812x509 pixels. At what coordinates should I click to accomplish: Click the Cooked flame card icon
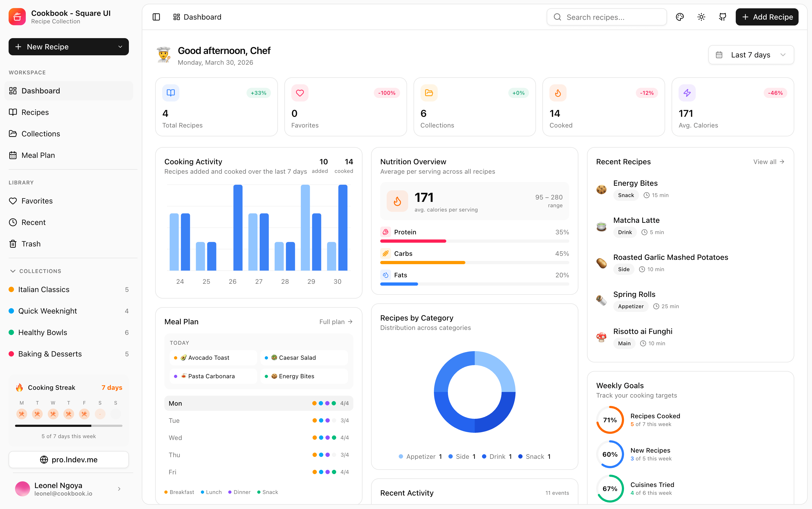click(558, 93)
